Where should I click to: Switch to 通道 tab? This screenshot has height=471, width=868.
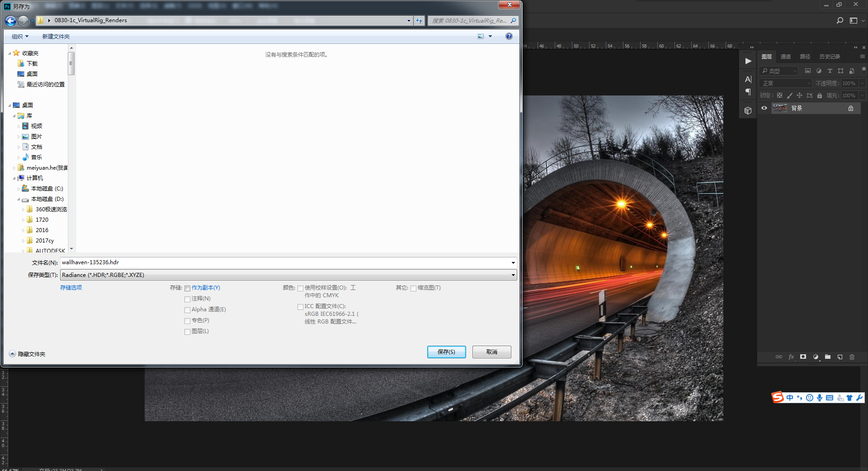786,57
